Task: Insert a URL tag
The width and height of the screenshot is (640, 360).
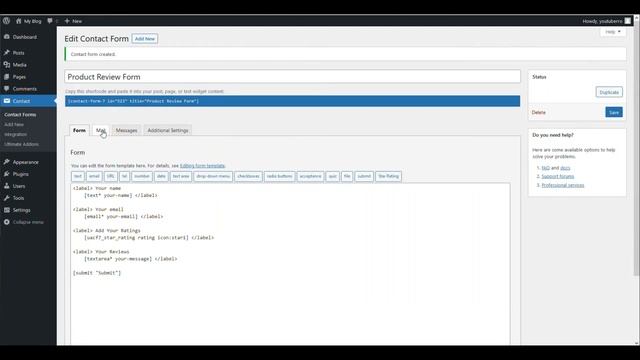Action: [x=111, y=176]
